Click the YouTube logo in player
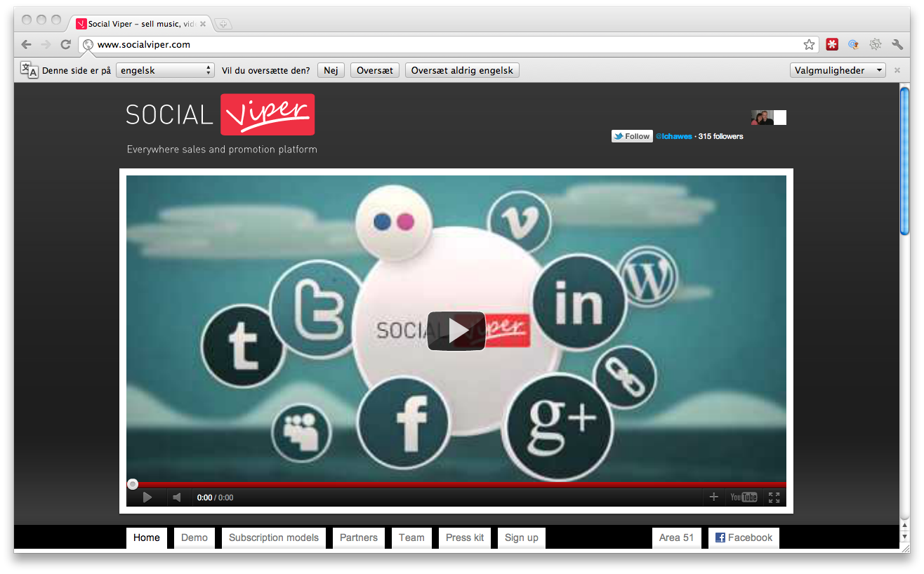924x574 pixels. click(744, 497)
